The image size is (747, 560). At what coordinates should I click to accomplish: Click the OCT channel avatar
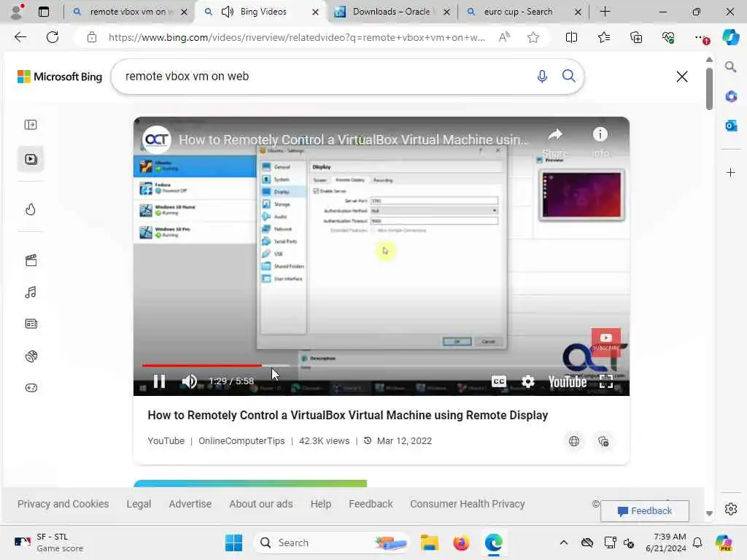point(156,139)
